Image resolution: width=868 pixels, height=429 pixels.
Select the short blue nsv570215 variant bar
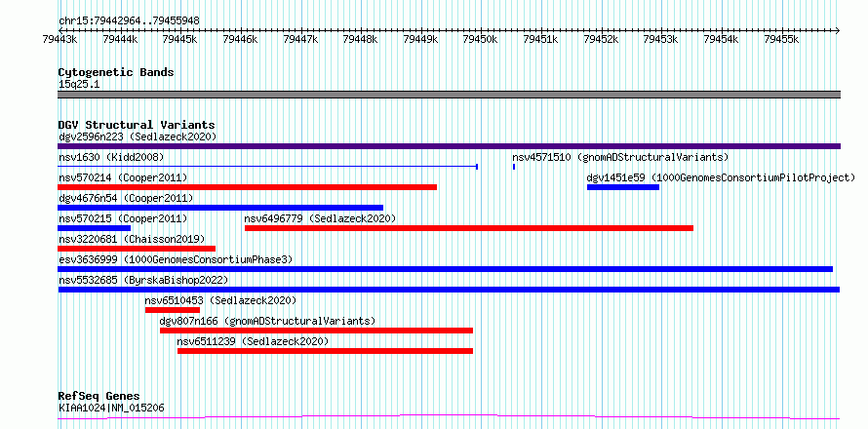tap(94, 228)
